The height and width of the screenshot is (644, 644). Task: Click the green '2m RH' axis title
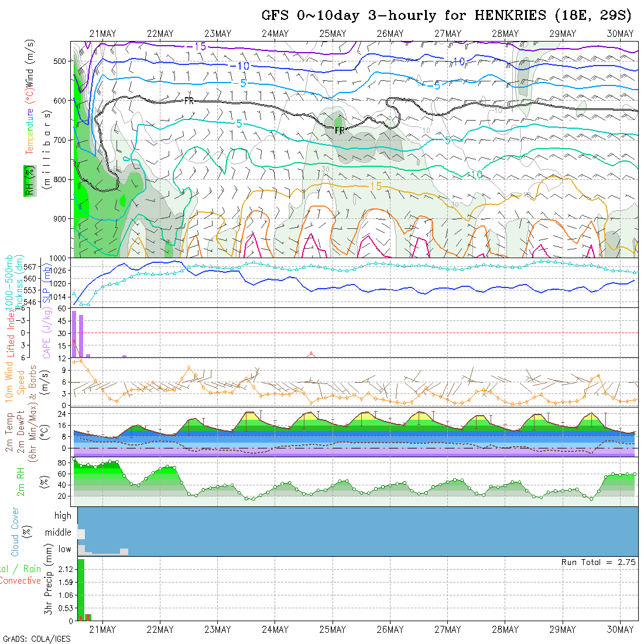point(20,482)
